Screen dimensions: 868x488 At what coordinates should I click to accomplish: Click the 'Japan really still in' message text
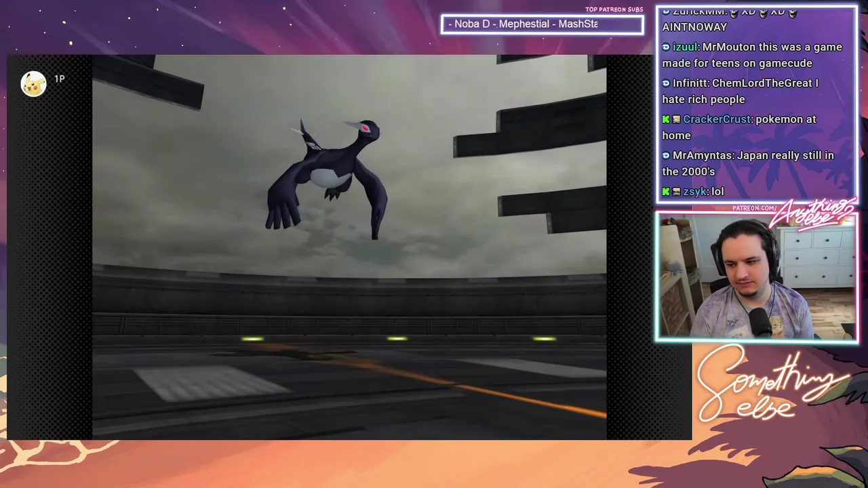(x=785, y=156)
